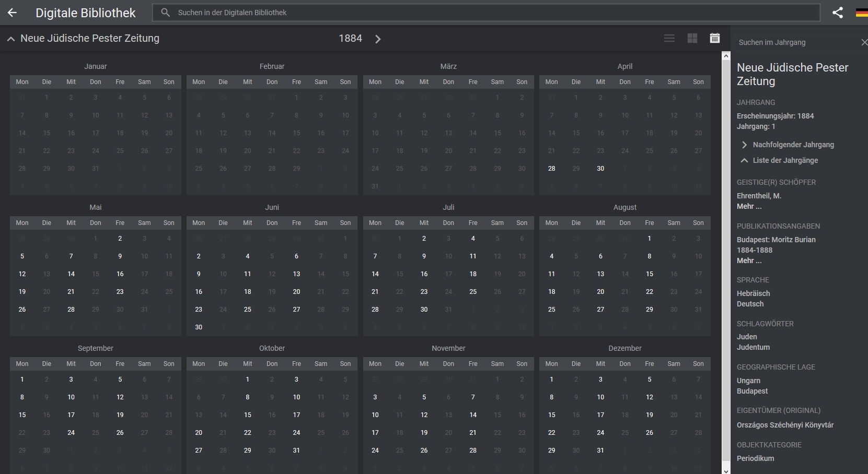
Task: Click the Periodikum object category
Action: coord(755,458)
